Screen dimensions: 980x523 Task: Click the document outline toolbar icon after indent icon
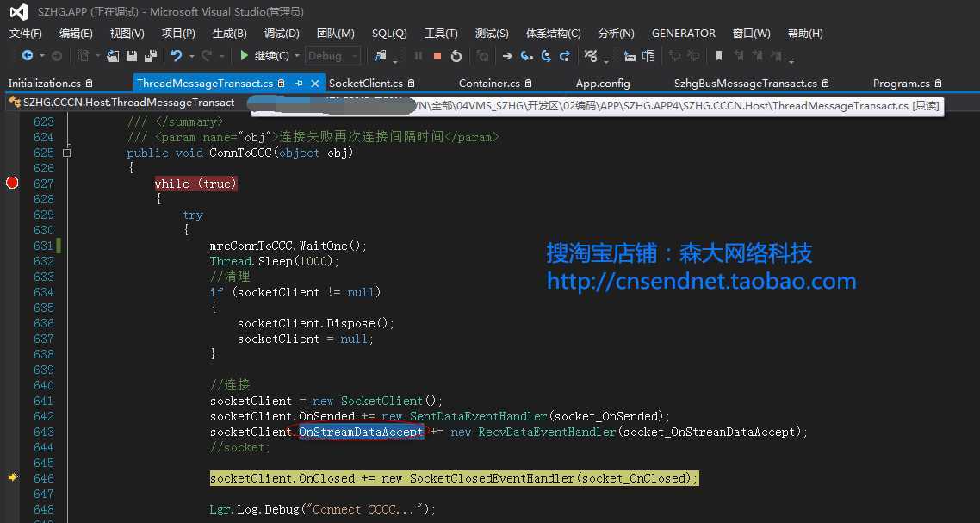point(648,56)
